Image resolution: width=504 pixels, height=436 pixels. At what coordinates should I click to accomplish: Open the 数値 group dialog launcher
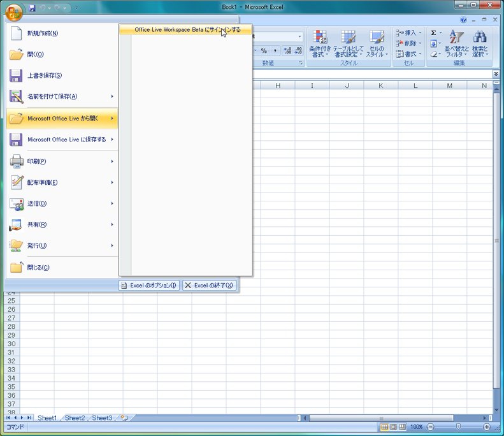301,63
